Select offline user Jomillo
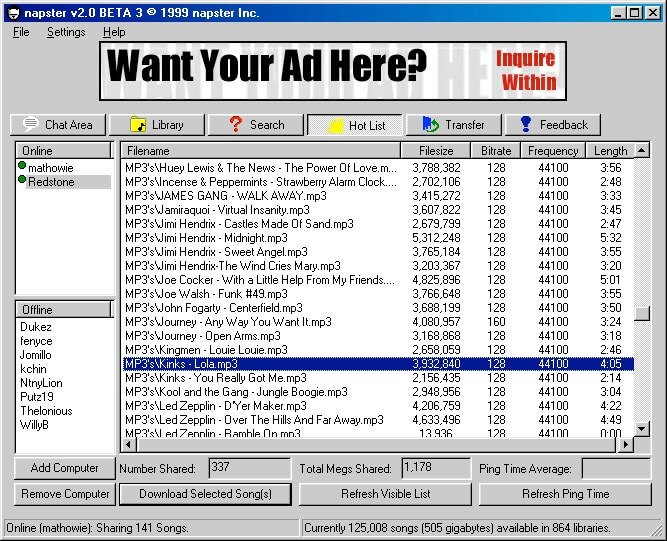This screenshot has height=541, width=667. pos(35,355)
